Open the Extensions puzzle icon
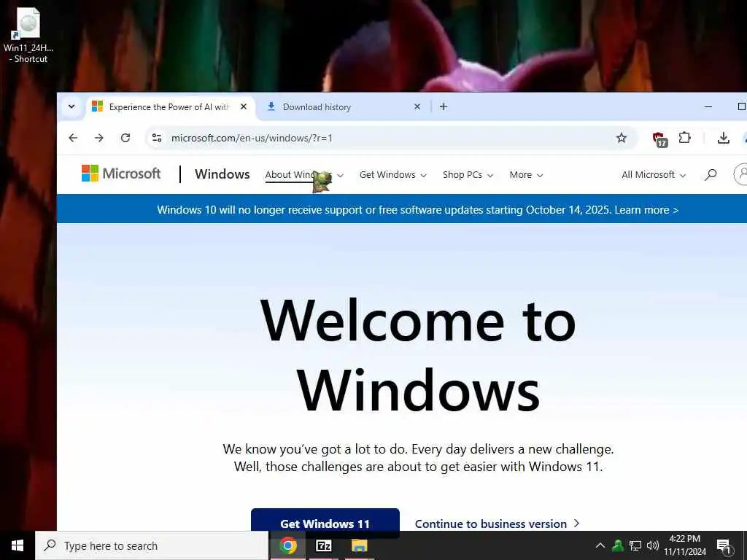747x560 pixels. pos(684,138)
